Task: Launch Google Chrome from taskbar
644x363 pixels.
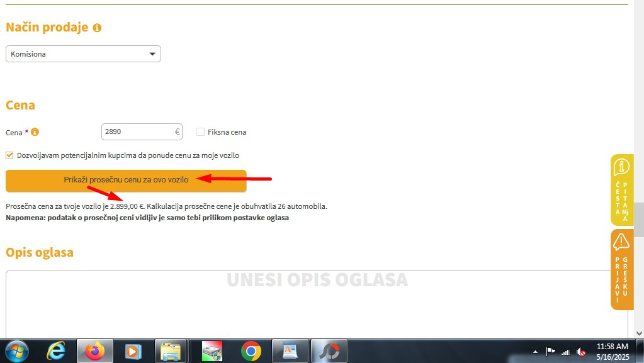Action: point(251,352)
